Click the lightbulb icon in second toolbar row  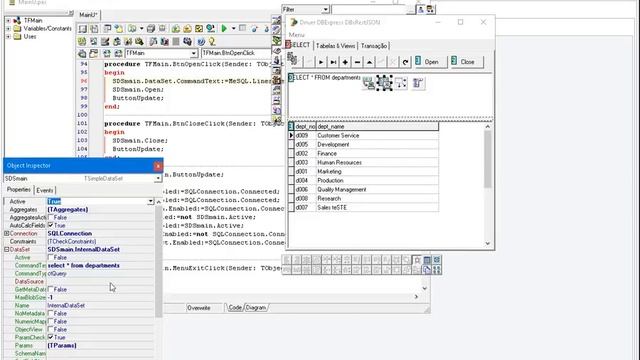tap(212, 42)
